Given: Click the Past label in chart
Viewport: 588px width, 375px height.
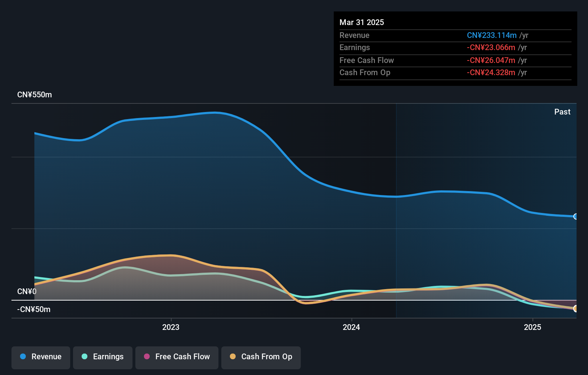Looking at the screenshot, I should 562,112.
